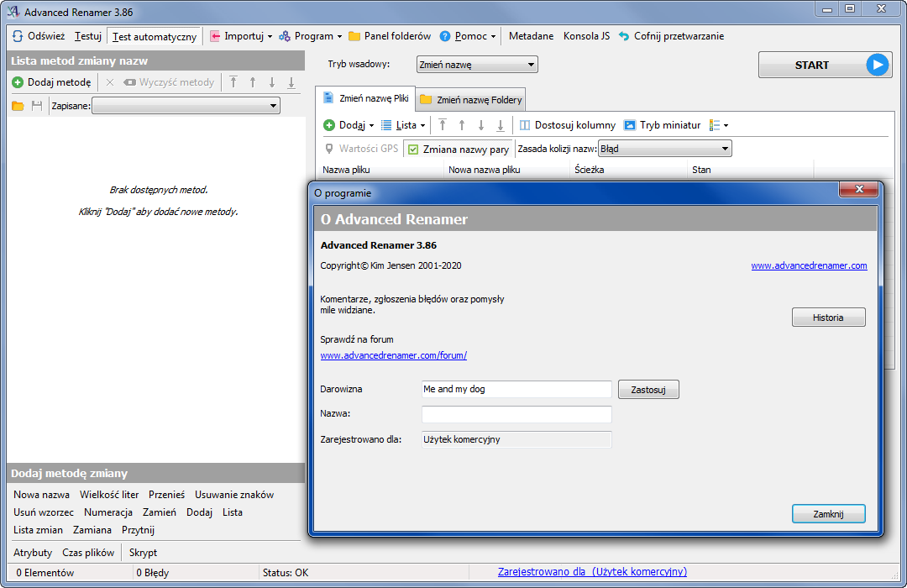This screenshot has width=907, height=588.
Task: Add Czas plików method
Action: click(x=88, y=553)
